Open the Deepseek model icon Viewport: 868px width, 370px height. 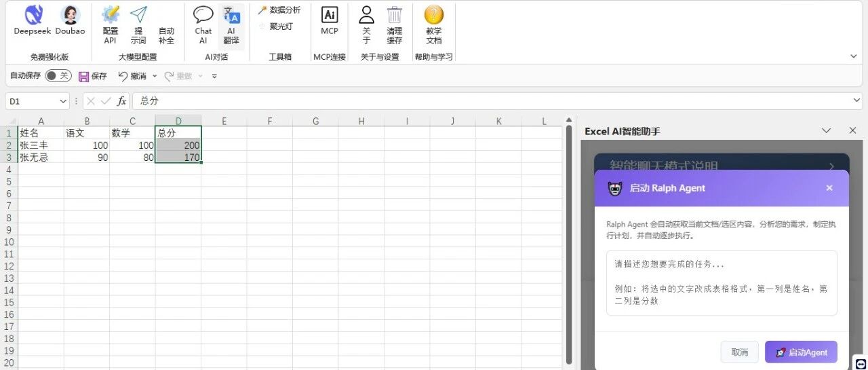point(32,14)
